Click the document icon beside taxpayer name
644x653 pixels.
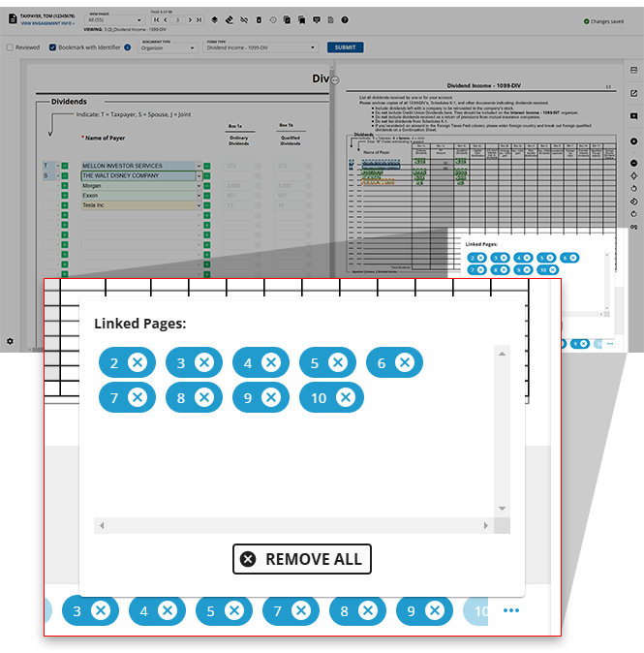tap(13, 18)
